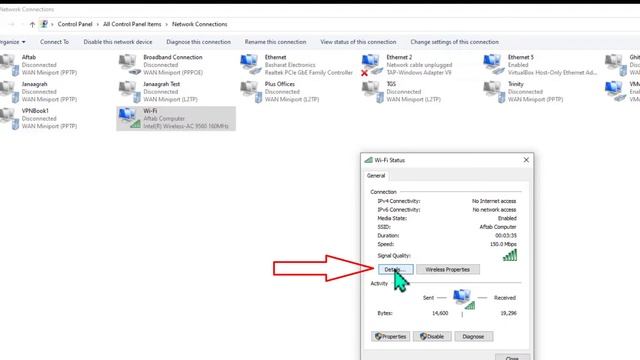Go to Control Panel breadcrumb
This screenshot has width=640, height=360.
pos(75,24)
